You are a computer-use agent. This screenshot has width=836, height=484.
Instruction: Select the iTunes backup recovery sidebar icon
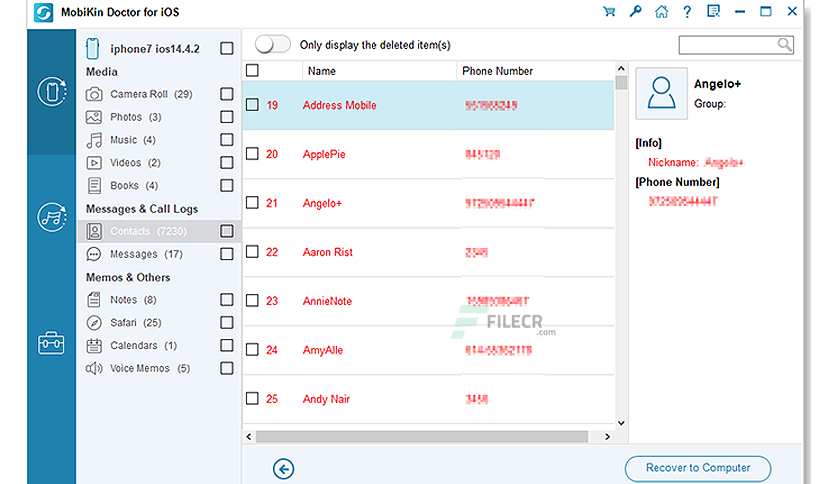point(52,217)
